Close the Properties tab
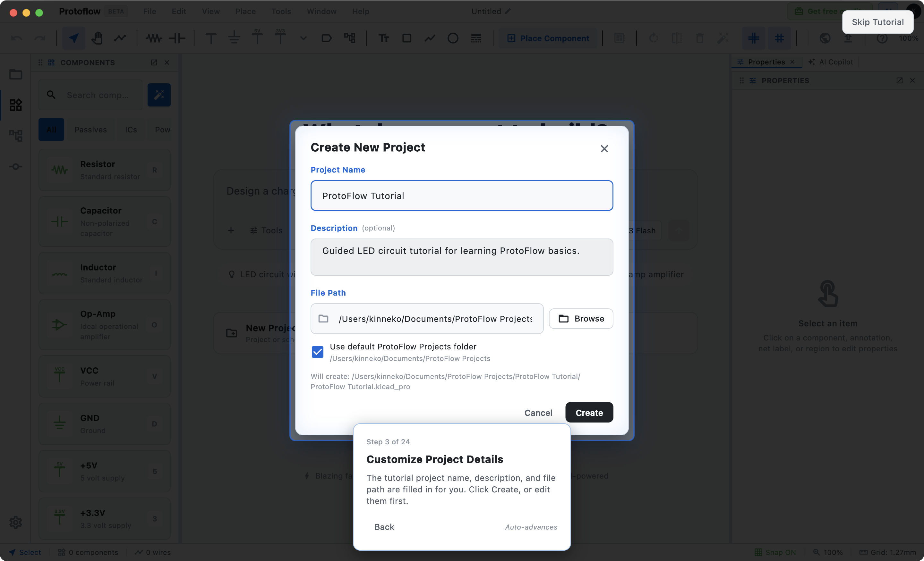Viewport: 924px width, 561px height. pyautogui.click(x=792, y=62)
